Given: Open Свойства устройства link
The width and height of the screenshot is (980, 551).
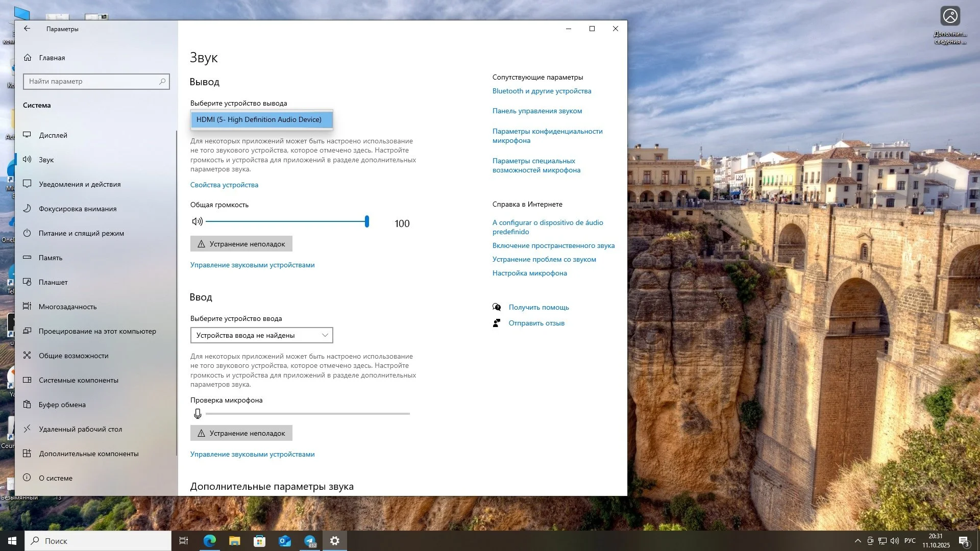Looking at the screenshot, I should (224, 185).
